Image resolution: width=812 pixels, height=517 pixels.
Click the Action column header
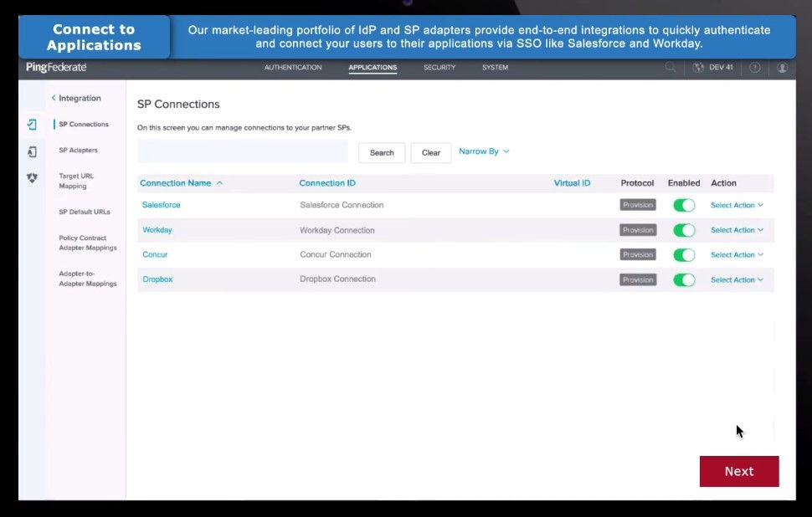tap(723, 183)
